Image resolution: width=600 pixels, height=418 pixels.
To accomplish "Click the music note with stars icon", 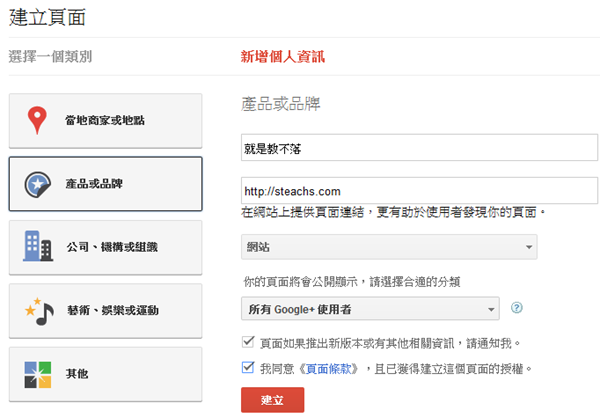I will tap(38, 310).
